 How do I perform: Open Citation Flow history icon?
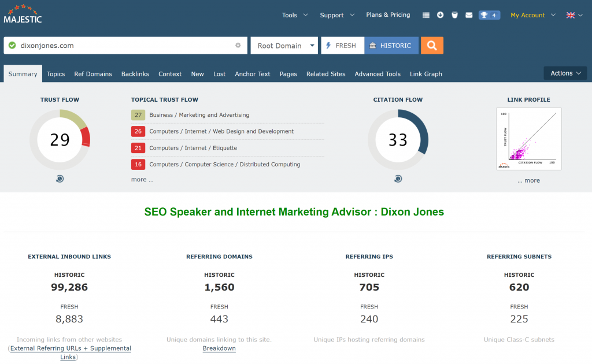(398, 179)
